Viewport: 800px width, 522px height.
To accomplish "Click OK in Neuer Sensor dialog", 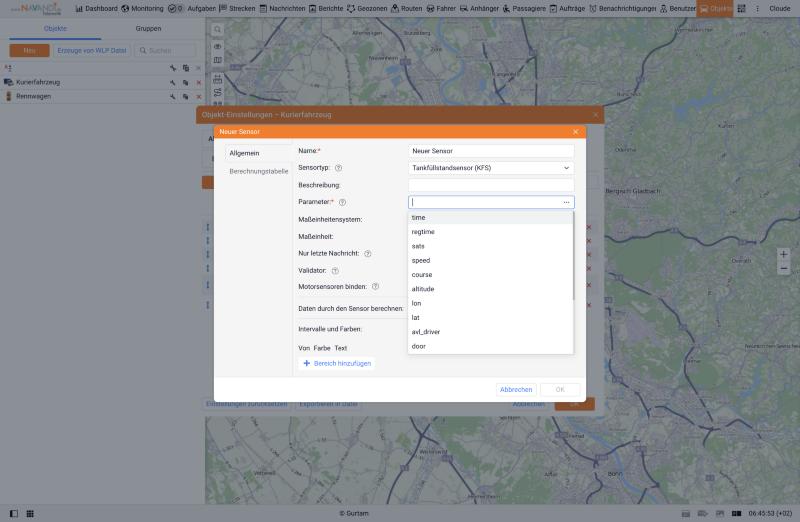I will pos(560,390).
